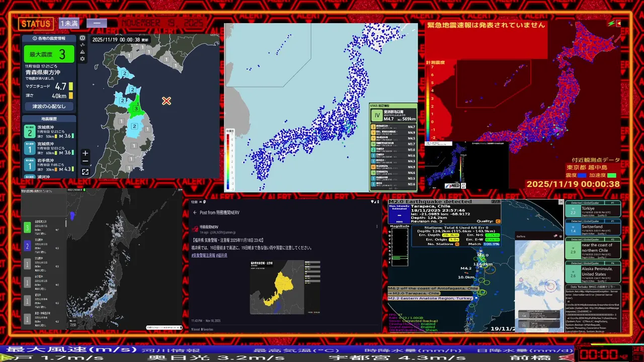Open the #気象警報注意報 hashtag link

[x=203, y=255]
